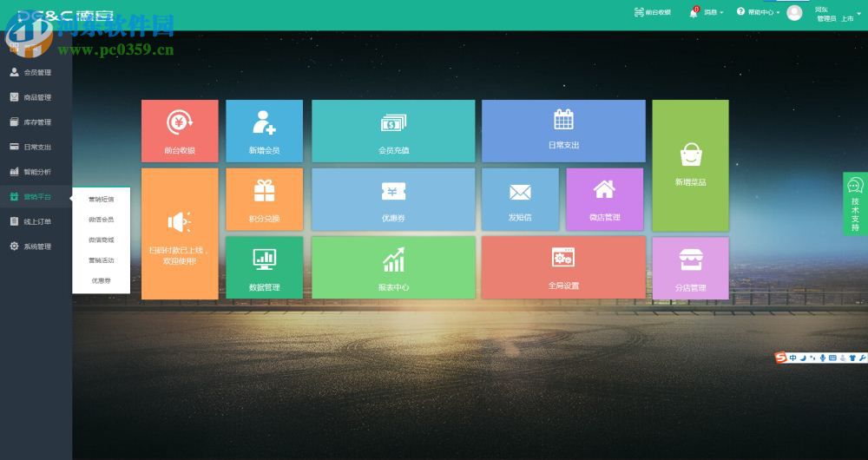868x460 pixels.
Task: Choose 微信商城 from the flyout submenu
Action: click(102, 240)
